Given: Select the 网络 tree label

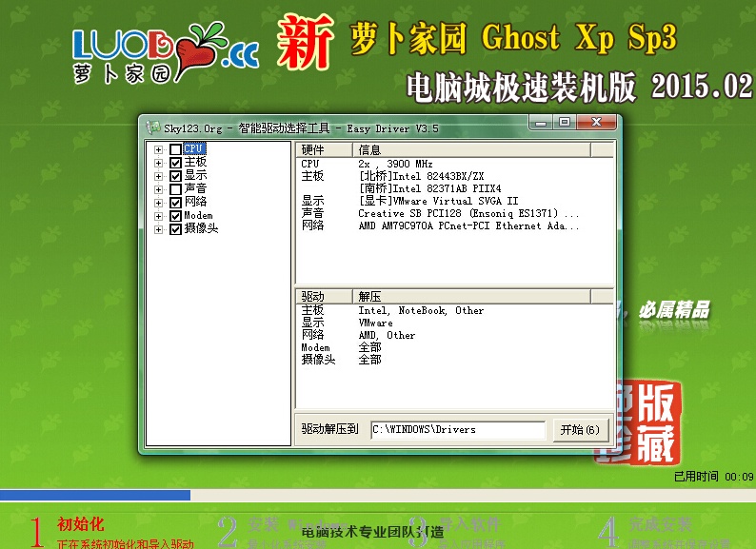Looking at the screenshot, I should [195, 202].
